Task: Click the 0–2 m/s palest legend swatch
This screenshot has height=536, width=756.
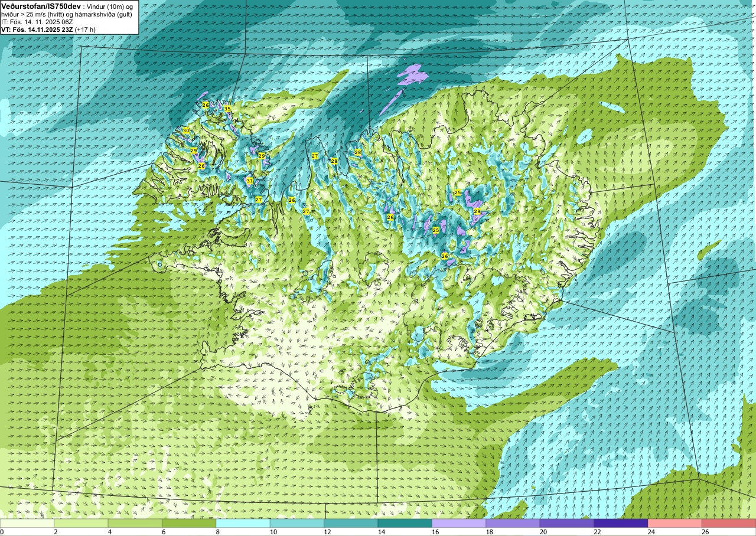Action: tap(27, 523)
